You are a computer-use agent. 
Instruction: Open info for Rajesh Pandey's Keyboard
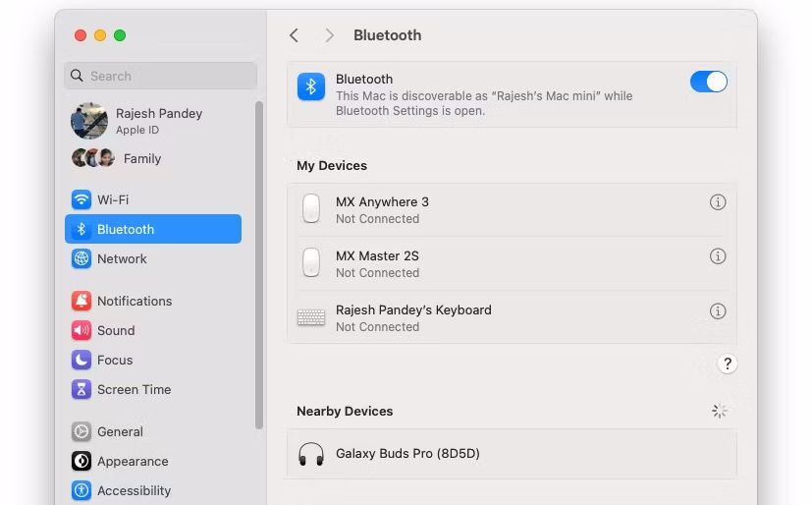(717, 310)
